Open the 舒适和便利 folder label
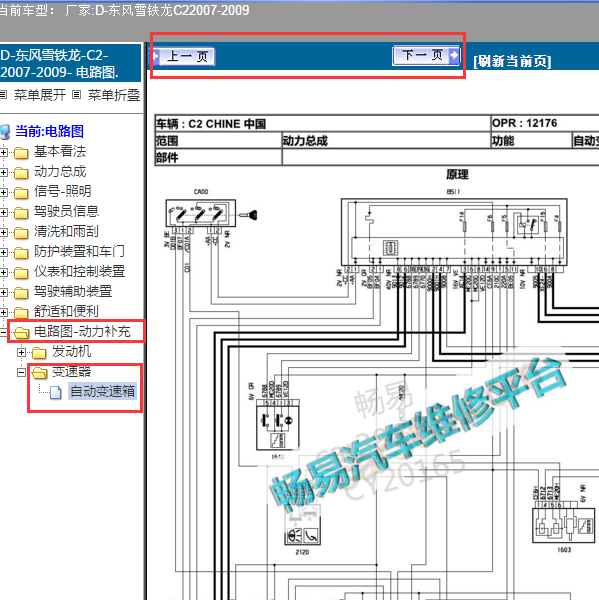Screen dimensions: 599x600 point(67,311)
